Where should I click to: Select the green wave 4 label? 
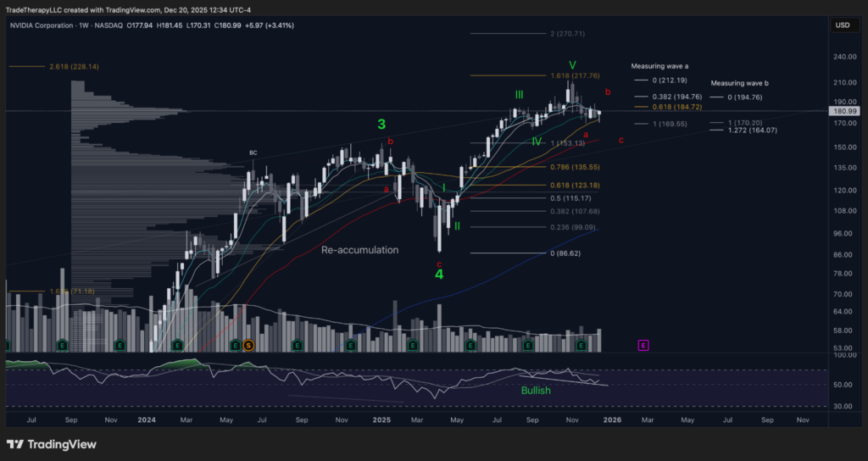tap(439, 274)
